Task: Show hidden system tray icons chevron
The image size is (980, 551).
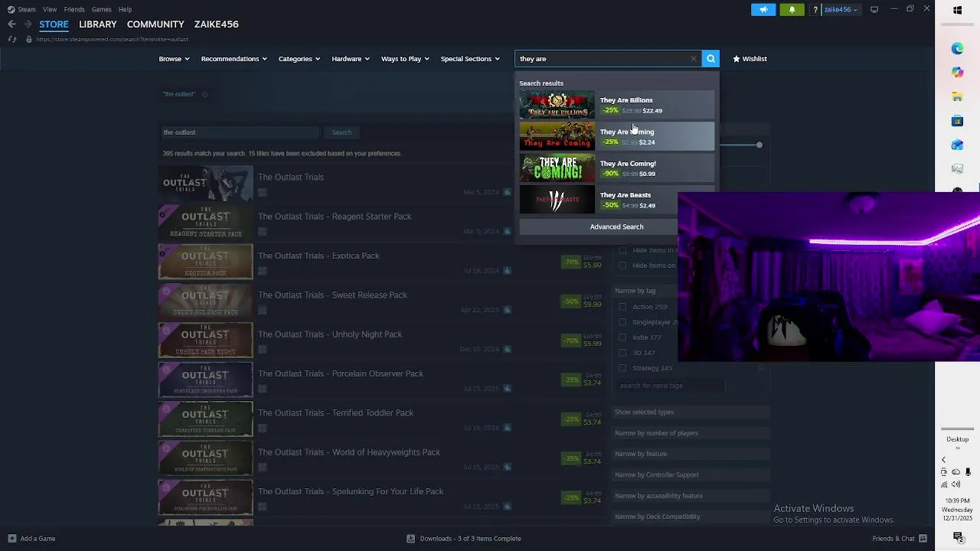Action: [943, 460]
